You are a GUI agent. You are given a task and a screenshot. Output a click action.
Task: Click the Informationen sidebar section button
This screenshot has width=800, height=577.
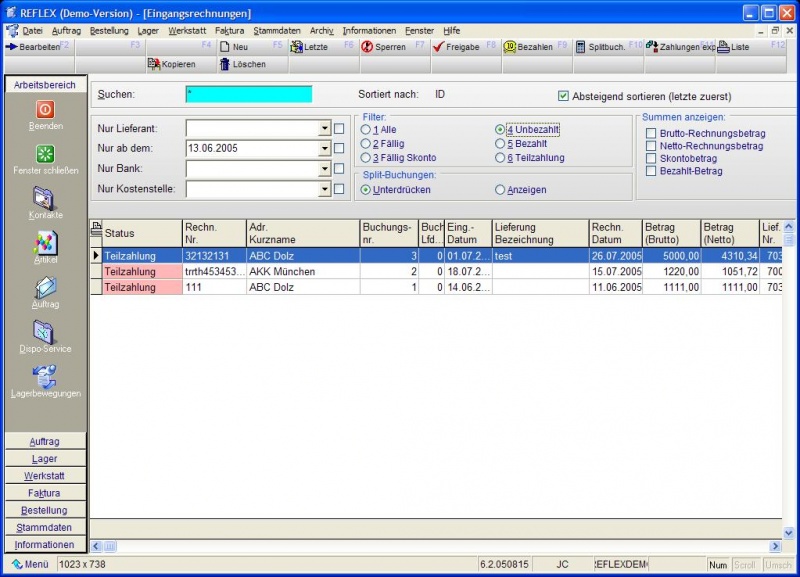[x=45, y=545]
